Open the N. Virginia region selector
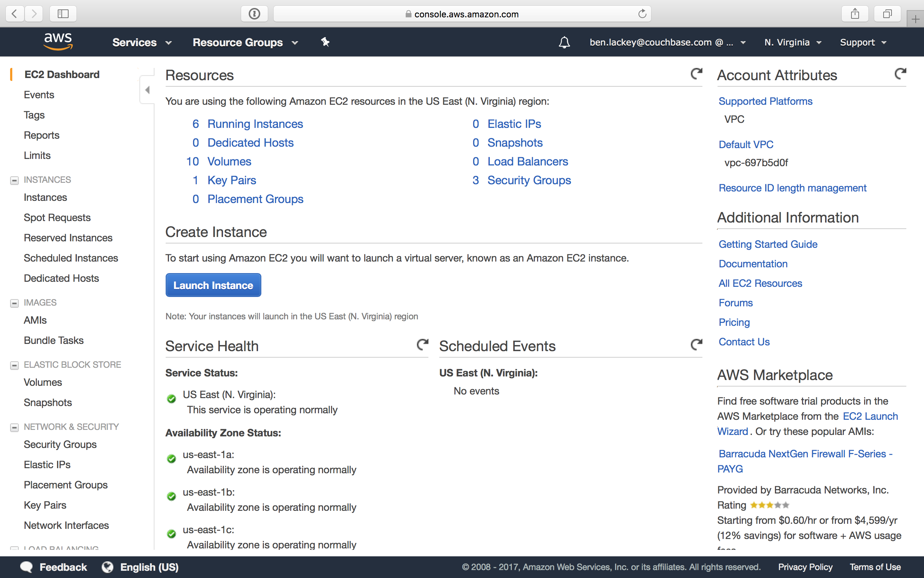Viewport: 924px width, 578px height. [x=793, y=42]
